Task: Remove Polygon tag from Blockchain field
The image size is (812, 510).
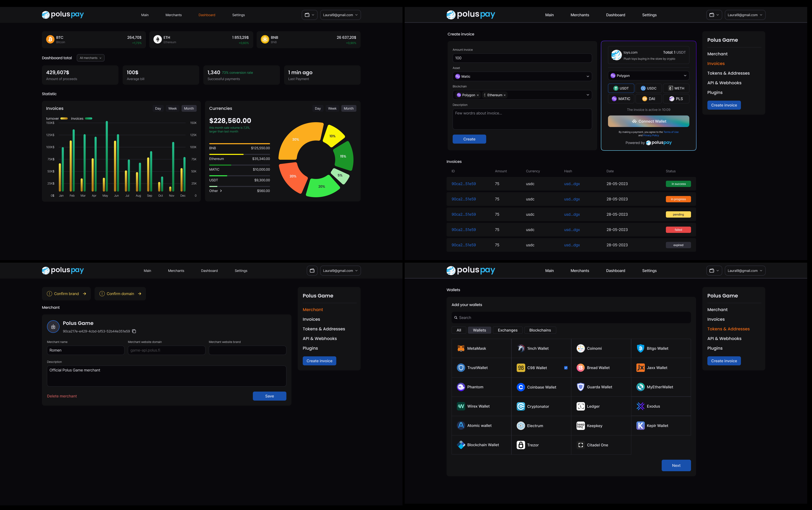Action: pos(478,95)
